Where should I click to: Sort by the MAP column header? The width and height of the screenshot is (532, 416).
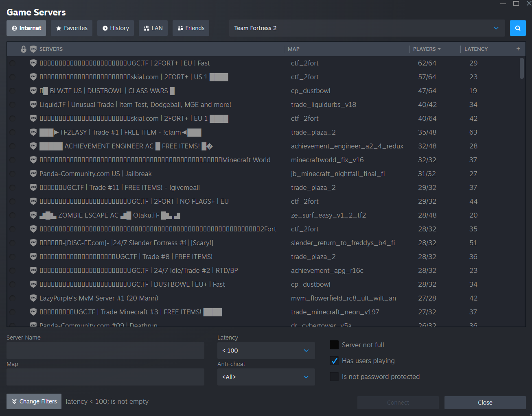point(293,49)
